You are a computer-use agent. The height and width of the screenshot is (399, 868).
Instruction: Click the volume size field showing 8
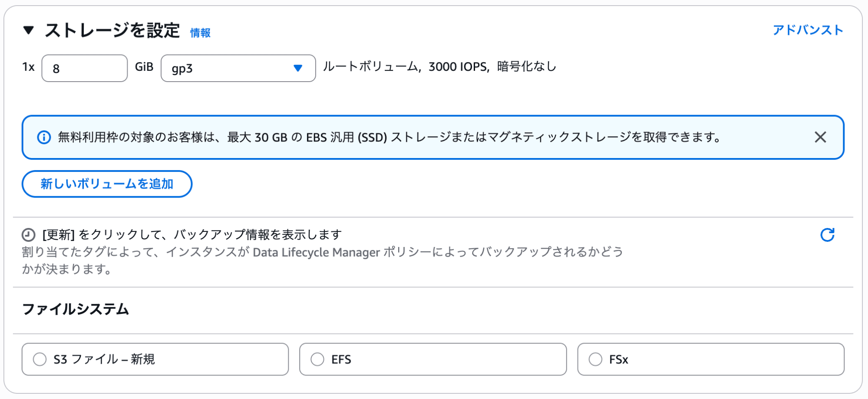click(84, 68)
